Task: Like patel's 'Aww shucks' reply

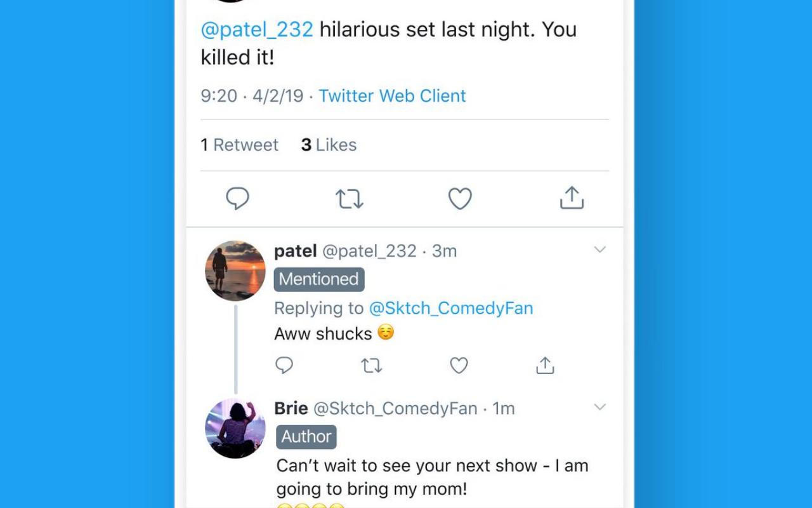Action: [458, 365]
